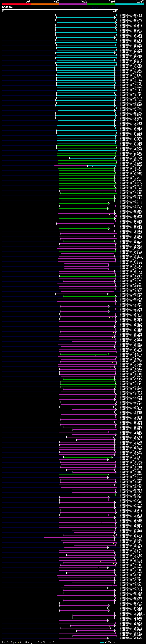Click the green ~80% legend bar
Image resolution: width=146 pixels, height=644 pixels.
point(101,4)
